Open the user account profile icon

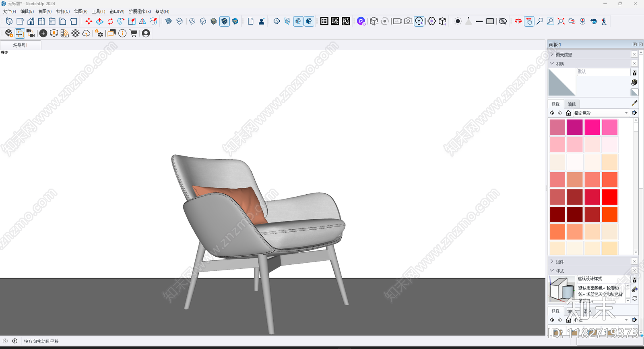[146, 33]
